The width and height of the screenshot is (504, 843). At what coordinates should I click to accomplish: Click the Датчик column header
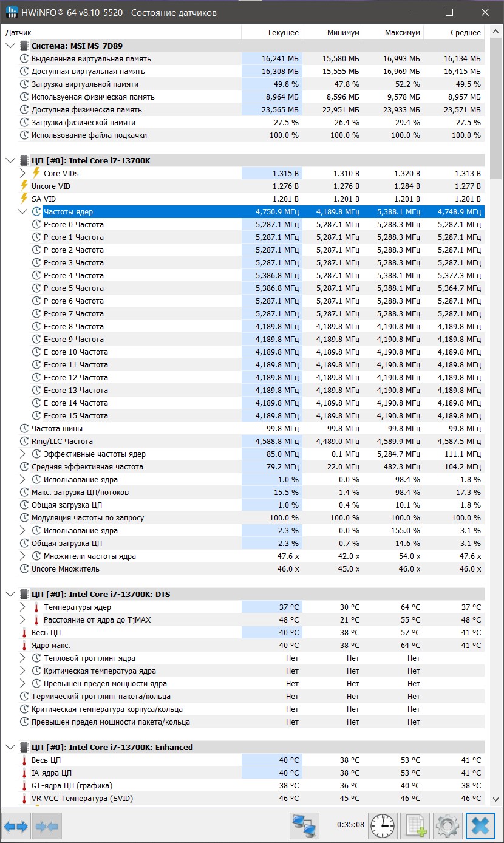pyautogui.click(x=121, y=32)
